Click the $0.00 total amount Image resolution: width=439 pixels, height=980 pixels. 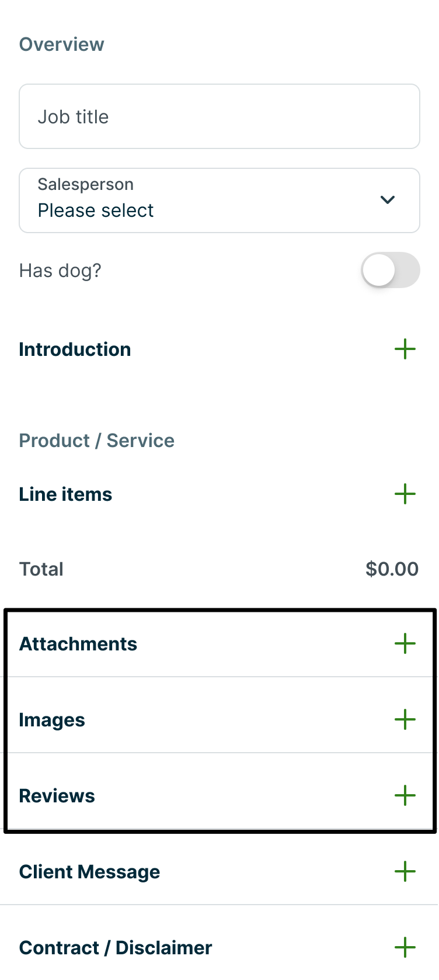(x=392, y=569)
